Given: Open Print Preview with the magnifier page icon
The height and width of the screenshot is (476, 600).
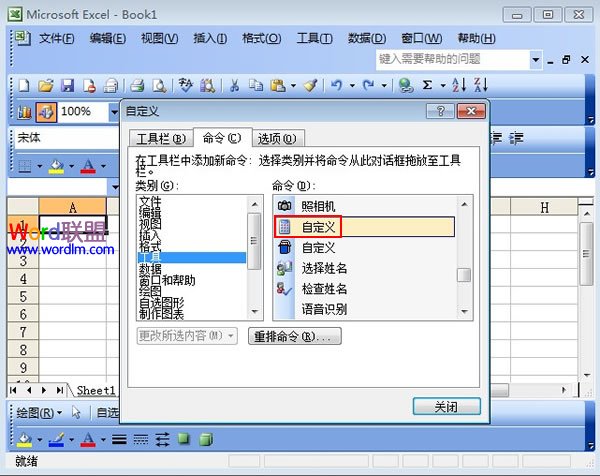Looking at the screenshot, I should [x=159, y=85].
